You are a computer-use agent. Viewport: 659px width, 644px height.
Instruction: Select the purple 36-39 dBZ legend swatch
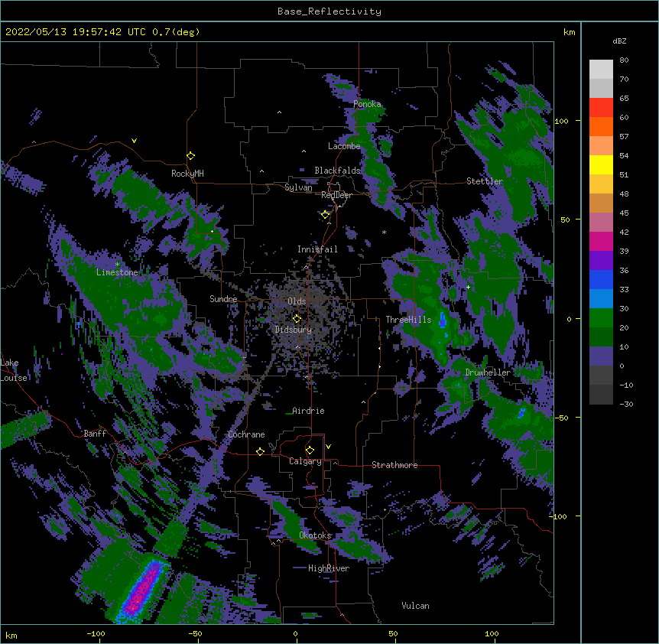(601, 261)
